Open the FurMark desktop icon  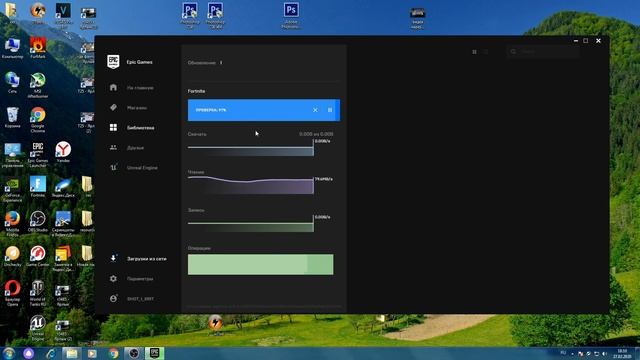[38, 48]
